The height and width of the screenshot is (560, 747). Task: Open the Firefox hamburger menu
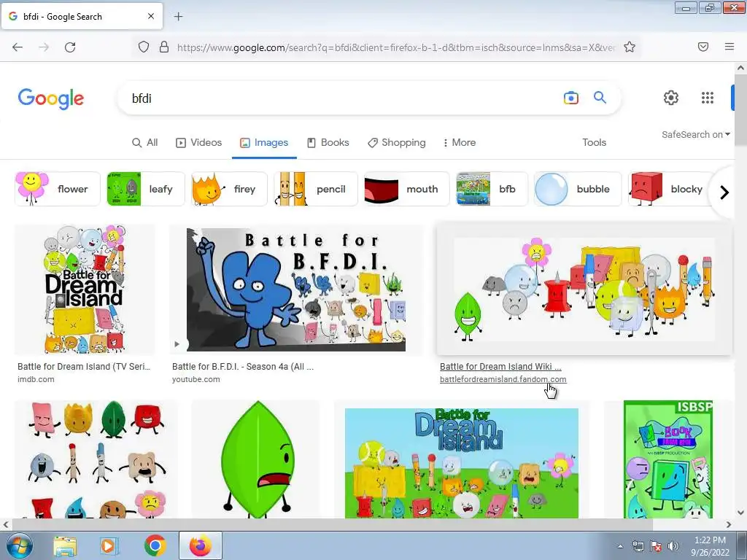729,47
